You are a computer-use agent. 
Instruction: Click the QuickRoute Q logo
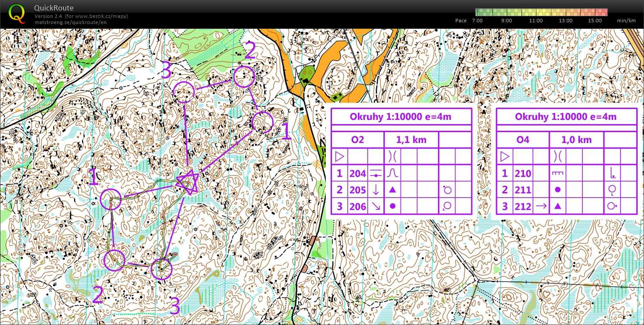point(17,13)
